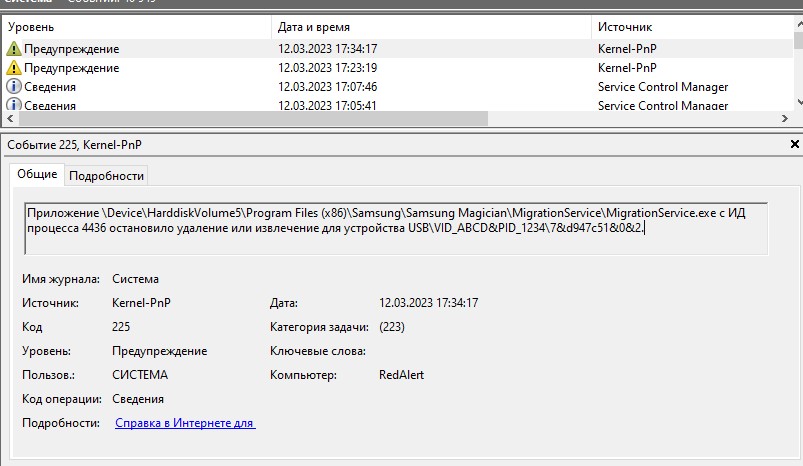
Task: Click the horizontal scrollbar thumb
Action: 253,118
